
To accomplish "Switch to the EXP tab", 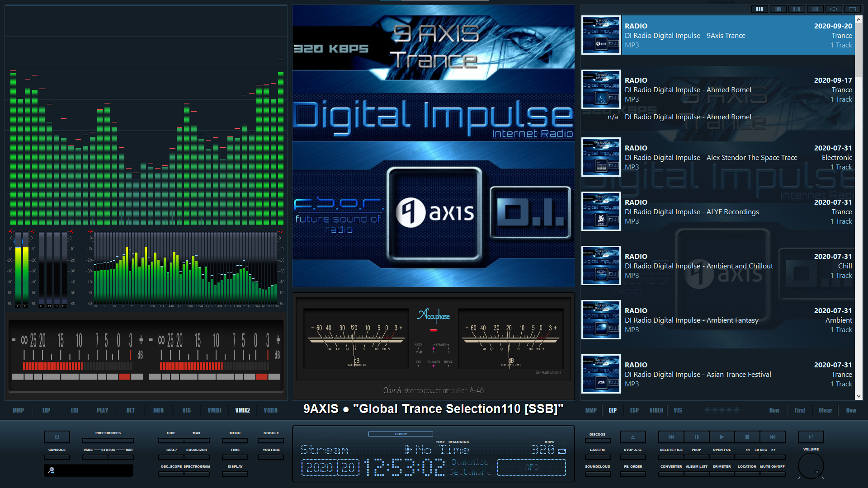I will coord(46,410).
